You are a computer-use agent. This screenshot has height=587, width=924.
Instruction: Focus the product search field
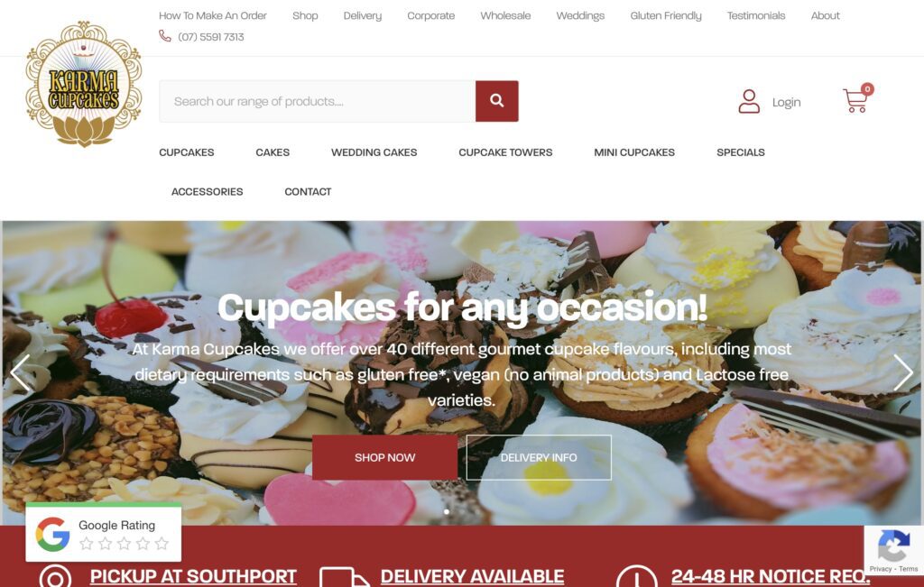pyautogui.click(x=317, y=101)
